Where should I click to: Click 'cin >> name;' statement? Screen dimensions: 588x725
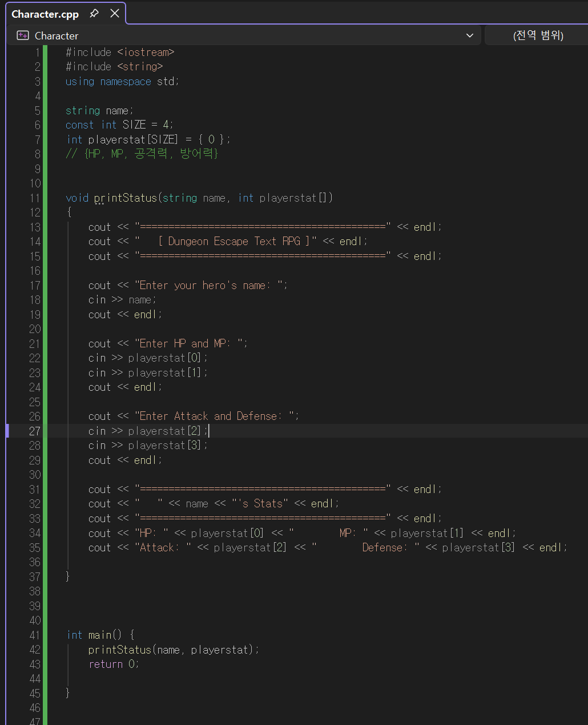[122, 299]
